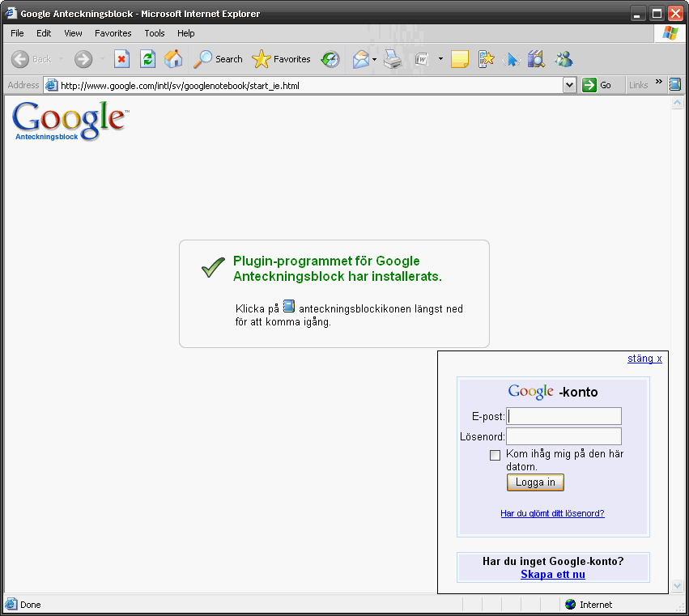The image size is (689, 616).
Task: Click the Print icon in toolbar
Action: coord(393,59)
